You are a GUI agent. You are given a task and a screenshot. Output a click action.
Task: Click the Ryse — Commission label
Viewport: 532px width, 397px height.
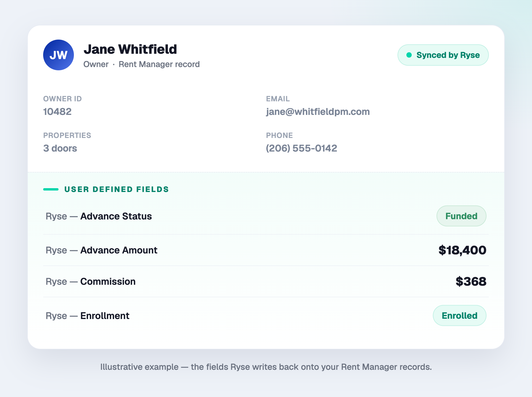(90, 282)
